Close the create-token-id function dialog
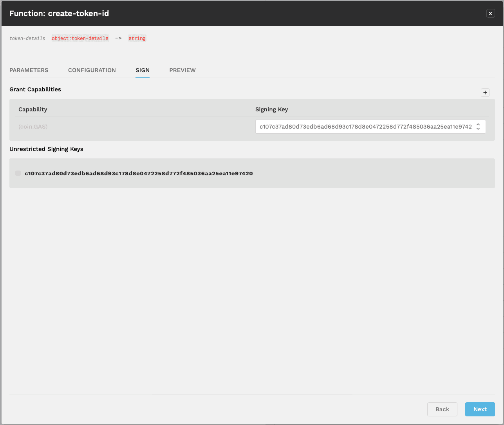Screen dimensions: 504x425 490,13
